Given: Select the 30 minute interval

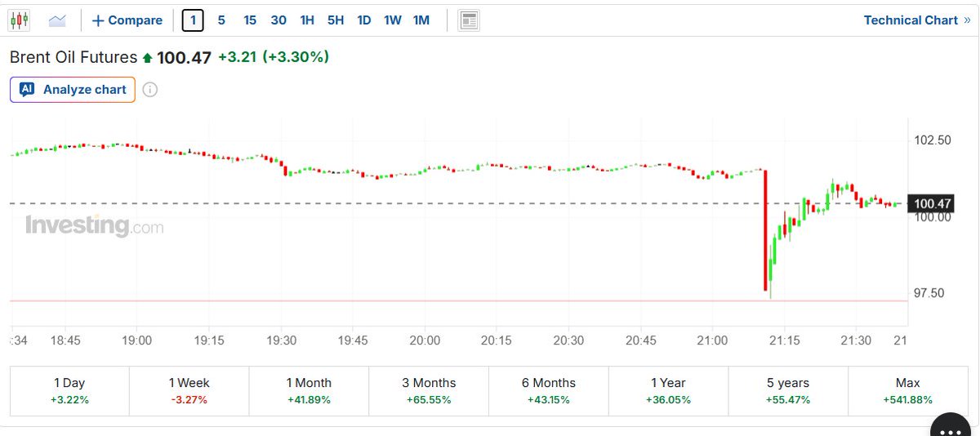Looking at the screenshot, I should click(x=278, y=20).
